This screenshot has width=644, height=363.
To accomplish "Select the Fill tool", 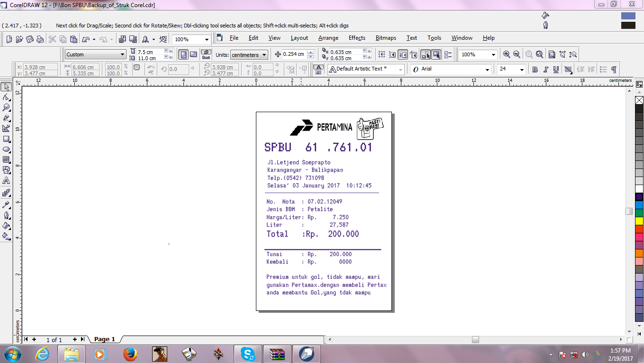I will 6,226.
